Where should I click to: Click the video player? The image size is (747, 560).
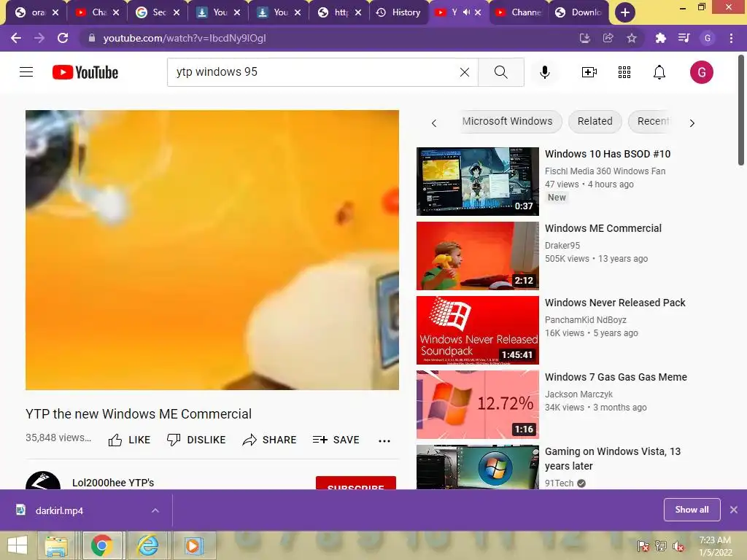coord(212,250)
